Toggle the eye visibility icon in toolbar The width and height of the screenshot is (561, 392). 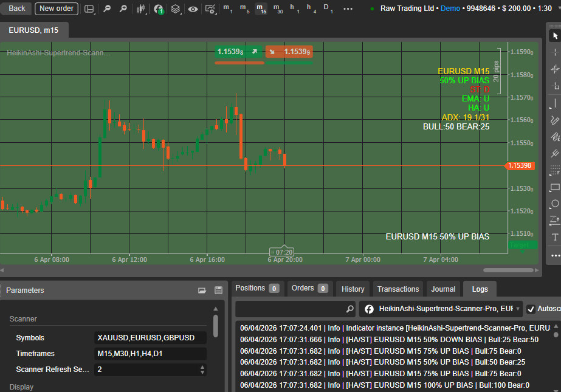193,9
